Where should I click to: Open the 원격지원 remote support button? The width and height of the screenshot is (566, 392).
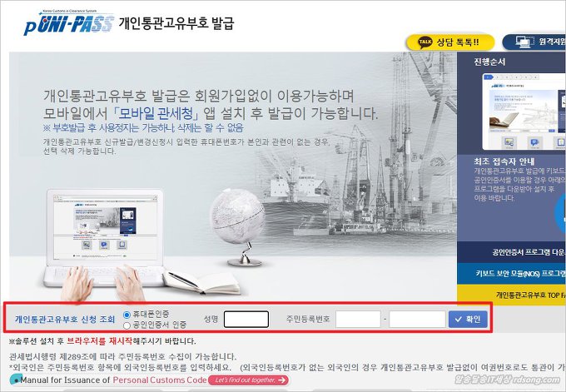534,42
